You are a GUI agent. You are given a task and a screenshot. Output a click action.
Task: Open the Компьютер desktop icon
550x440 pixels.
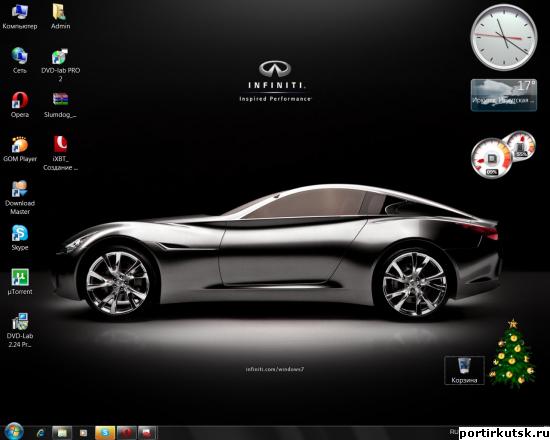pos(20,17)
